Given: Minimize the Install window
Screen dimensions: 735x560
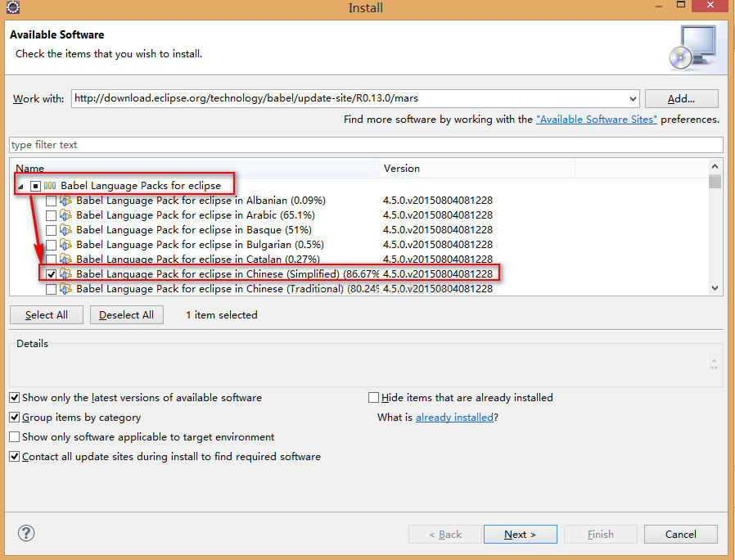Looking at the screenshot, I should (x=659, y=6).
